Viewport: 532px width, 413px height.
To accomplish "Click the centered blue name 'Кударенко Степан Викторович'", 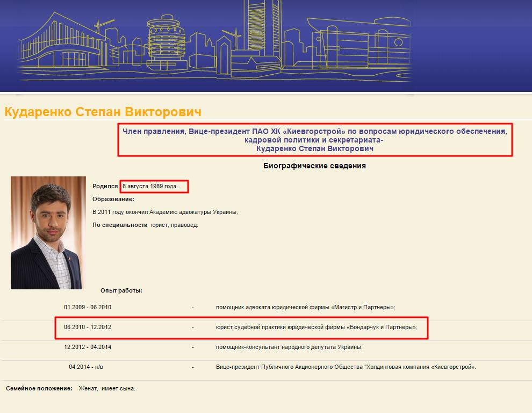I will 314,148.
